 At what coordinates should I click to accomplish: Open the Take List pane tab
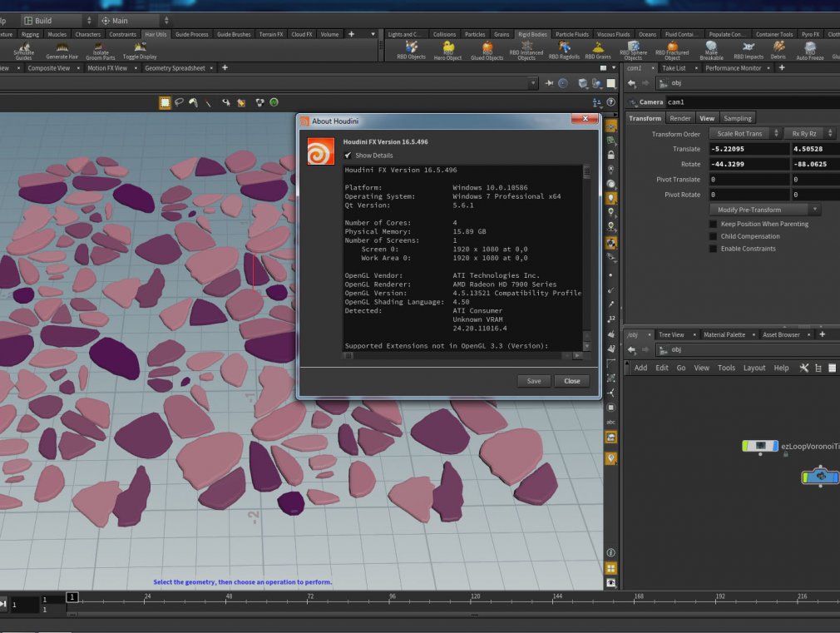(x=674, y=68)
